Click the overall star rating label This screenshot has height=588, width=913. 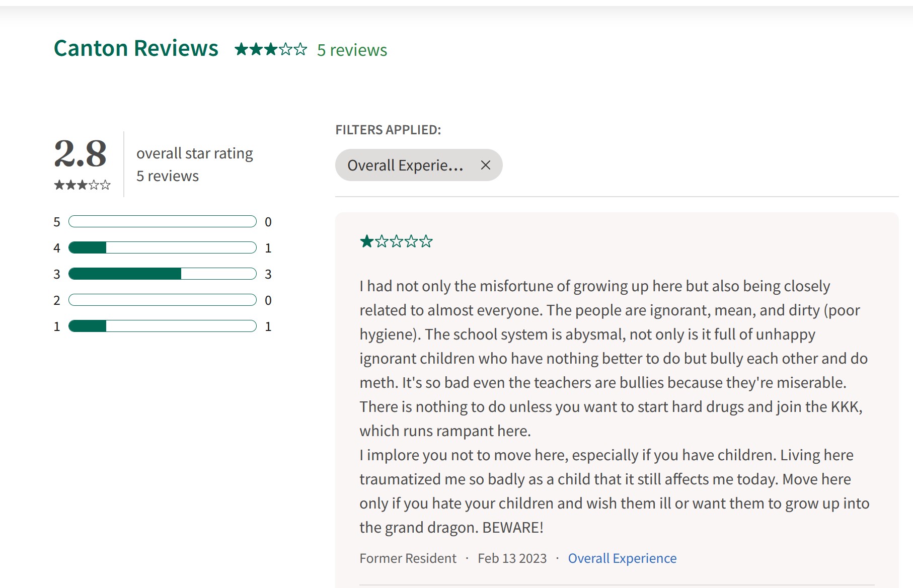[x=194, y=153]
